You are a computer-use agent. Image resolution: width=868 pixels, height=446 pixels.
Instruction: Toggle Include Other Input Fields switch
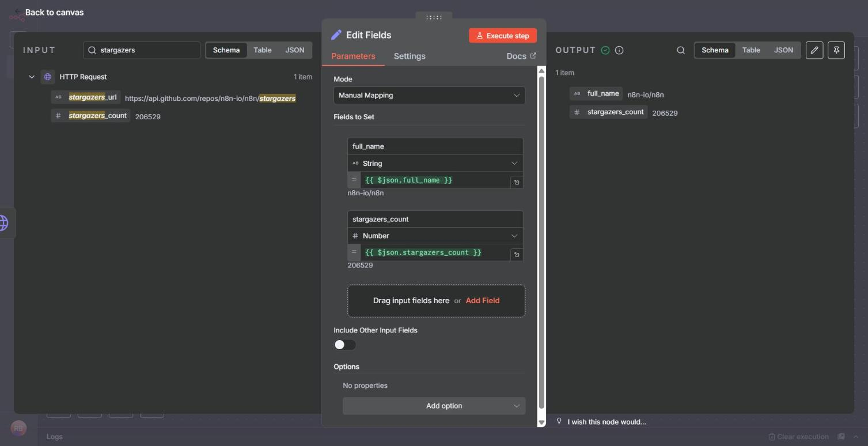[x=345, y=345]
